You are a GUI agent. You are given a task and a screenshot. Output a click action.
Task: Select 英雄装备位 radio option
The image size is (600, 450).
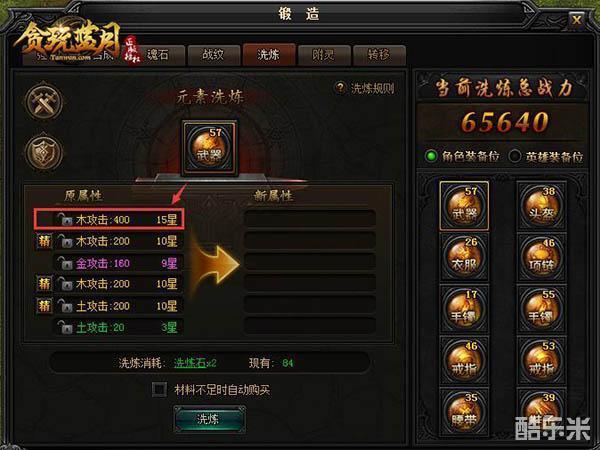515,156
